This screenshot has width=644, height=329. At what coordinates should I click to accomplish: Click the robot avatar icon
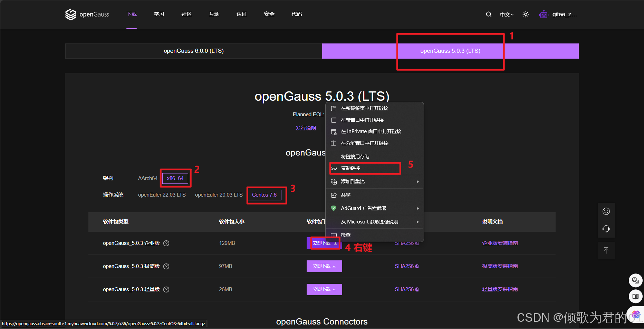click(x=544, y=14)
